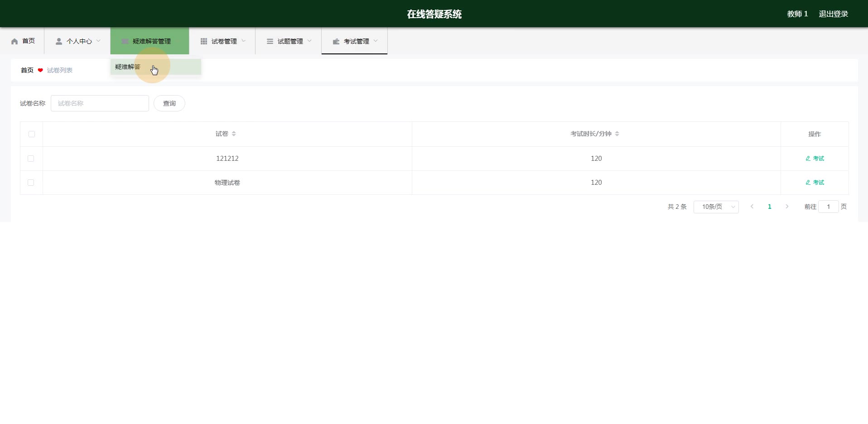Sort the 试卷 column by its arrows
868x424 pixels.
pyautogui.click(x=234, y=134)
